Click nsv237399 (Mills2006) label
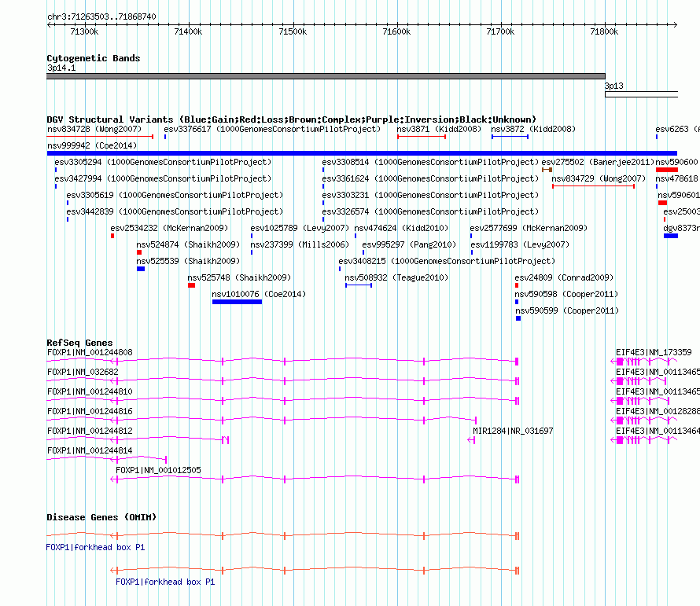 (300, 244)
